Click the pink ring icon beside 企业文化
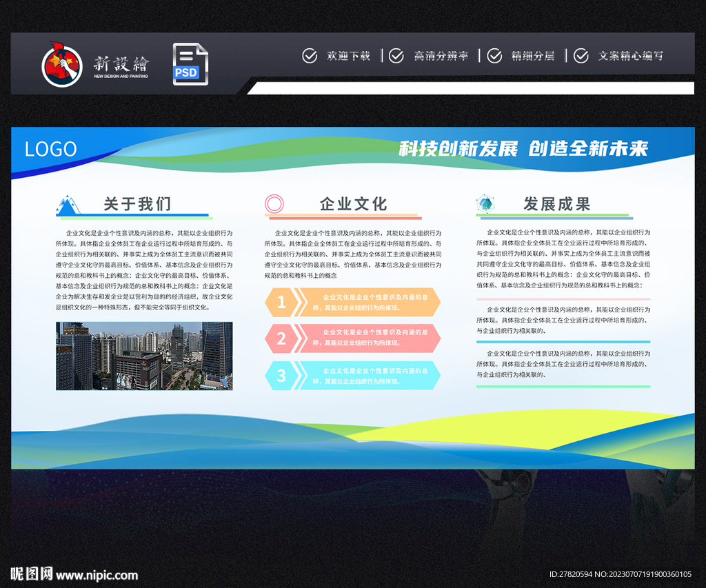Screen dimensions: 706x588 point(274,203)
